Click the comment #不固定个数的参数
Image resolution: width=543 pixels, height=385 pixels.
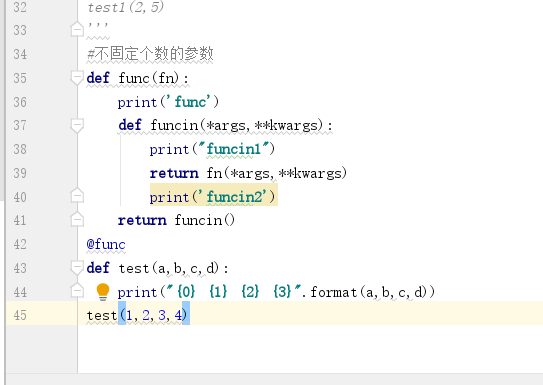point(150,54)
